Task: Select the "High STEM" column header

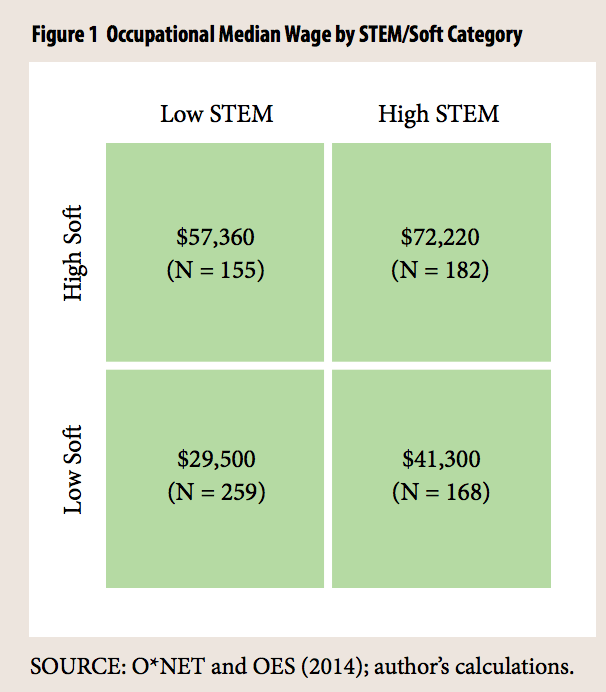Action: (438, 114)
